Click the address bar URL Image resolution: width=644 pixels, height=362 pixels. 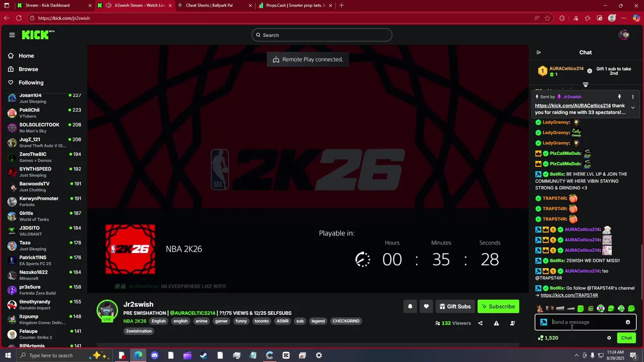64,18
